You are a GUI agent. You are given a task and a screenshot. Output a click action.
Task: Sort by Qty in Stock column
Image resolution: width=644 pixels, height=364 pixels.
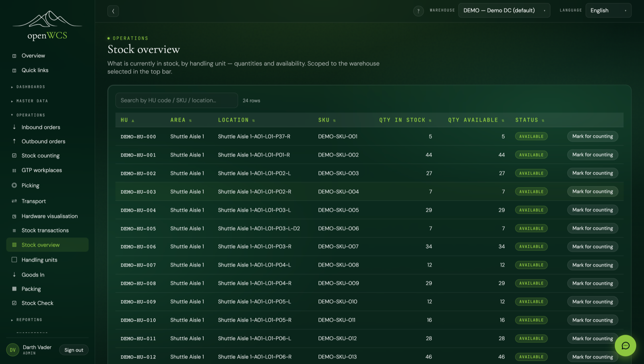pos(405,120)
